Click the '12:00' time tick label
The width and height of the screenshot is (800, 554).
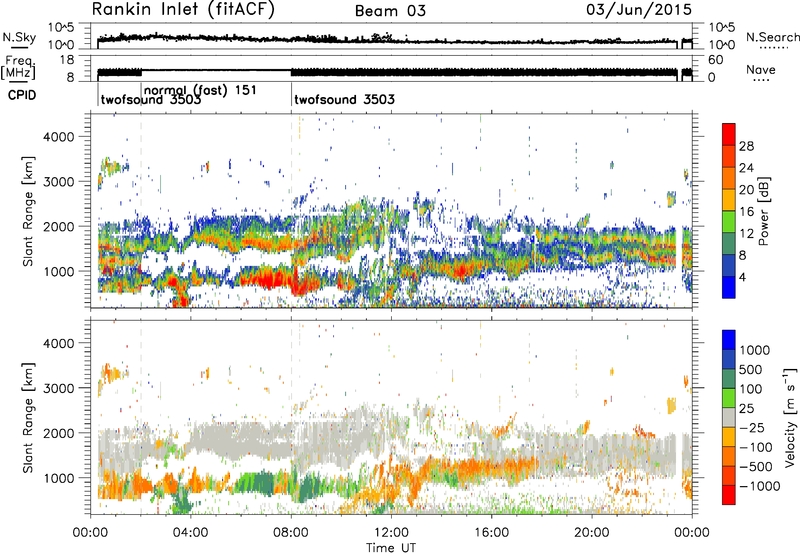point(391,533)
